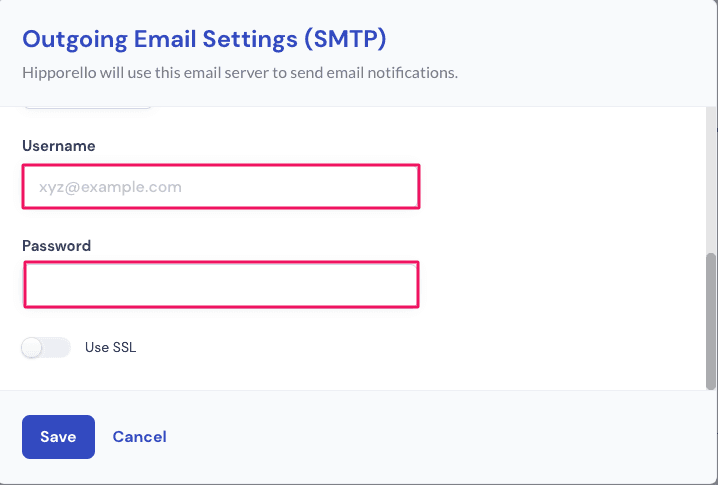Click the word Save in the blue button

point(58,437)
